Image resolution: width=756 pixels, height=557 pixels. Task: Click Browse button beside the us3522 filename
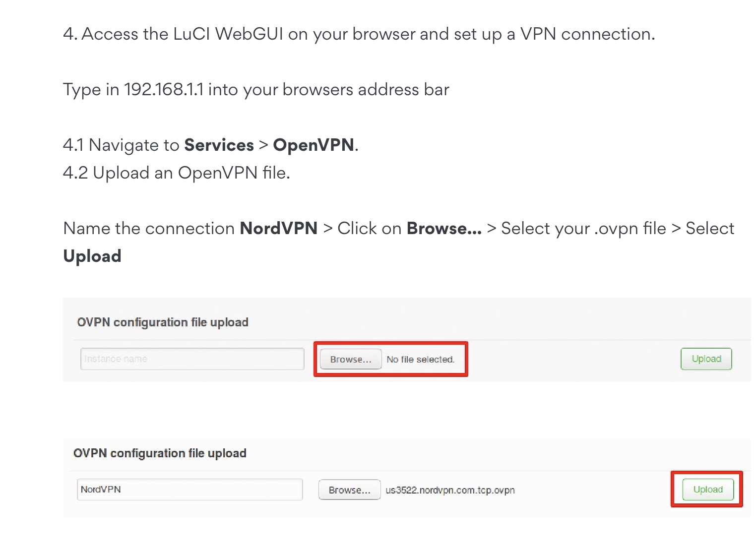pos(349,490)
